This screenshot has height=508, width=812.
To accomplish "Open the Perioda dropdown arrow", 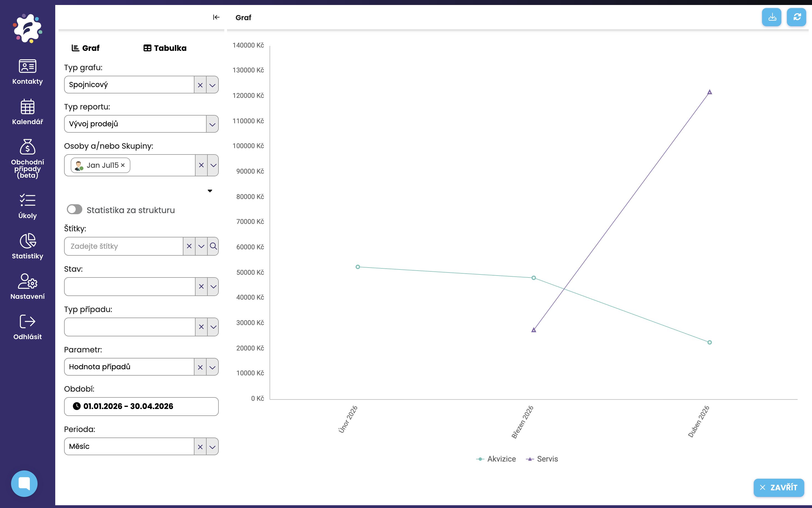I will [212, 447].
